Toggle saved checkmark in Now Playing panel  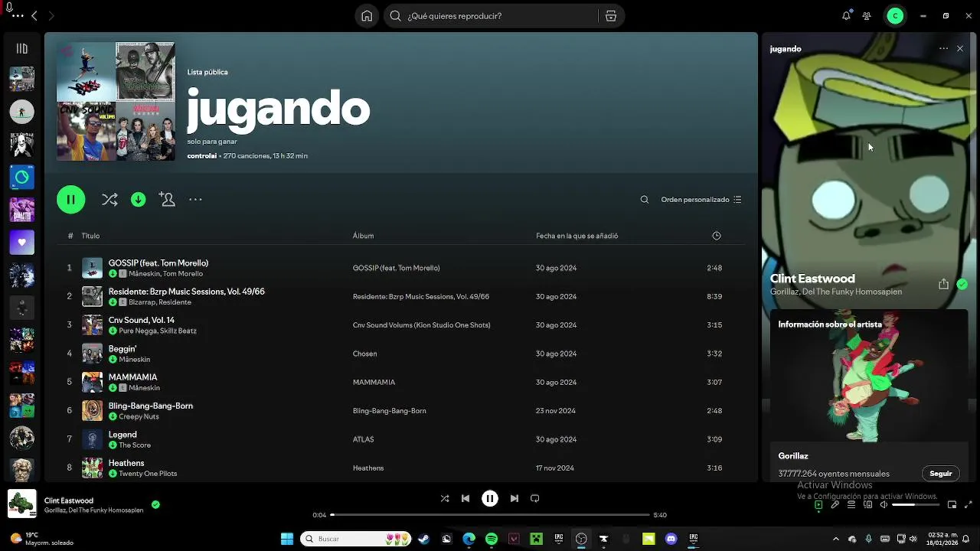pos(962,284)
